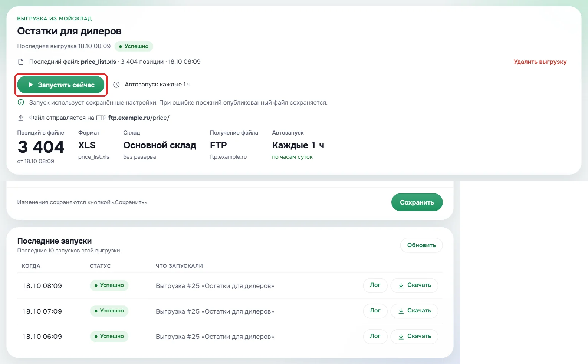Image resolution: width=588 pixels, height=364 pixels.
Task: Click the 'Каждые 1 ч' autorun value
Action: pyautogui.click(x=298, y=145)
